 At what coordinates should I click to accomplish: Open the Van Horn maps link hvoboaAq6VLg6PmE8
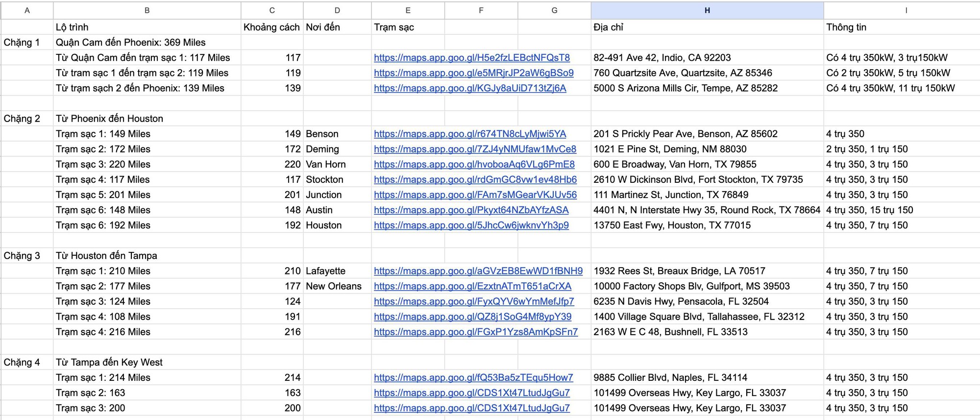474,164
